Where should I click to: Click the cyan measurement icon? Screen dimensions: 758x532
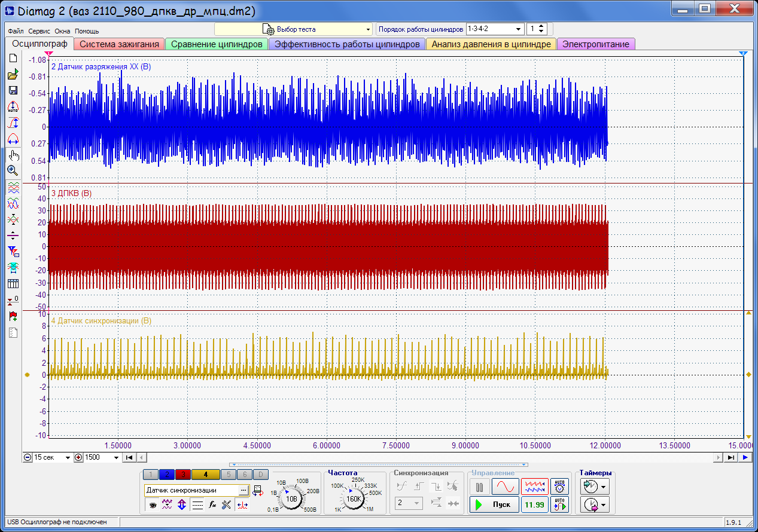[x=13, y=268]
